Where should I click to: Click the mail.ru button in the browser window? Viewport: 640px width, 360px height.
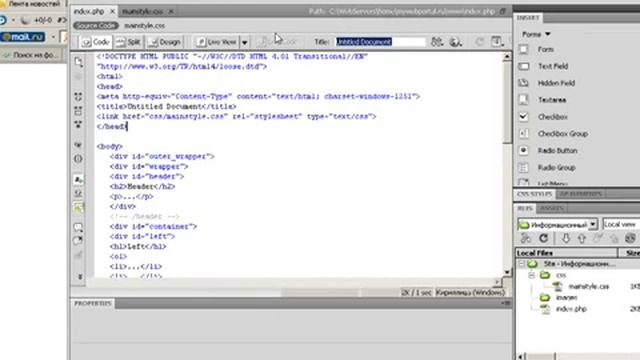click(23, 37)
